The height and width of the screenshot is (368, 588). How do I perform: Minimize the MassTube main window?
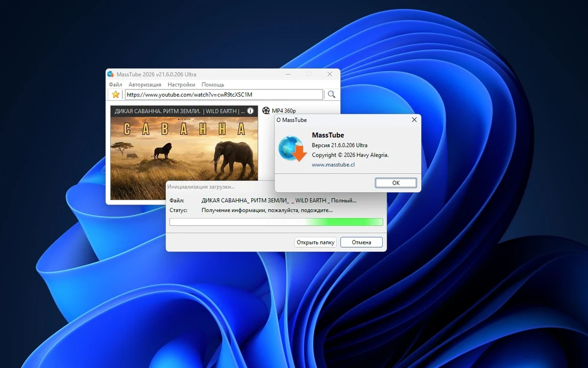pyautogui.click(x=288, y=74)
